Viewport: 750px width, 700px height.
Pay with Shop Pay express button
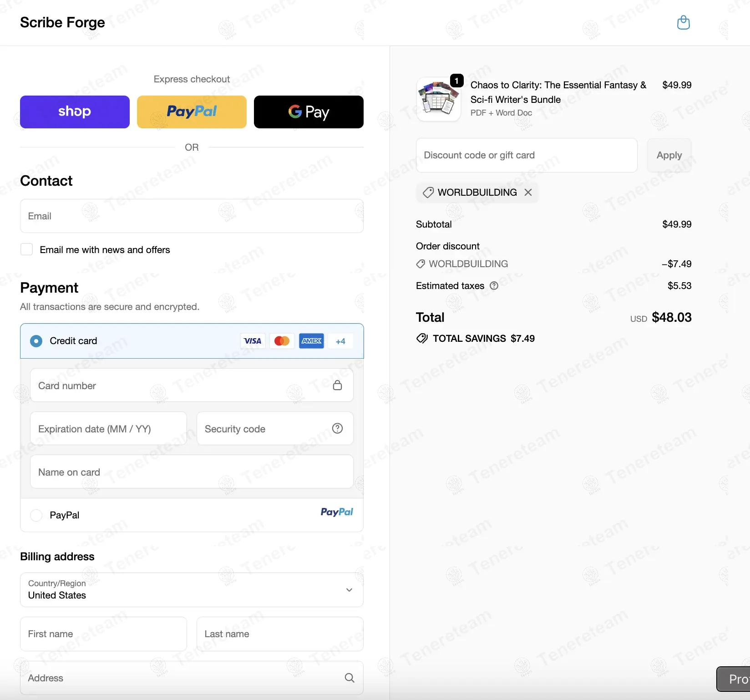(x=75, y=112)
